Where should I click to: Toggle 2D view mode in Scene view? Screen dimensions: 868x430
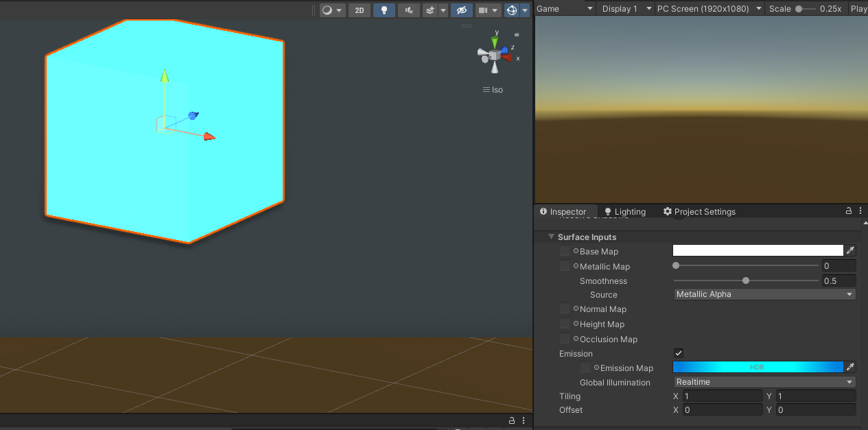[x=359, y=10]
